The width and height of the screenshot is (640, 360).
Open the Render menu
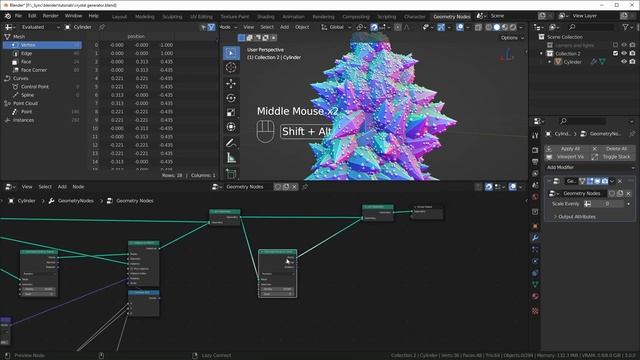[51, 16]
